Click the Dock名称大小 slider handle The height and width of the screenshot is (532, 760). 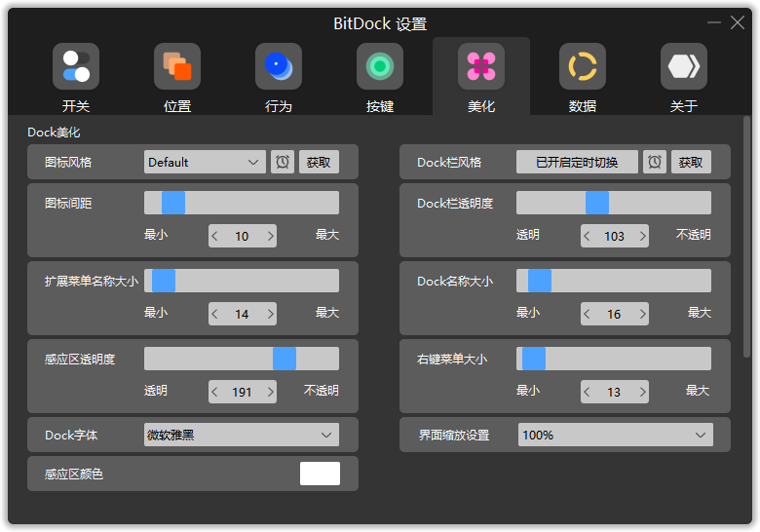pos(540,281)
